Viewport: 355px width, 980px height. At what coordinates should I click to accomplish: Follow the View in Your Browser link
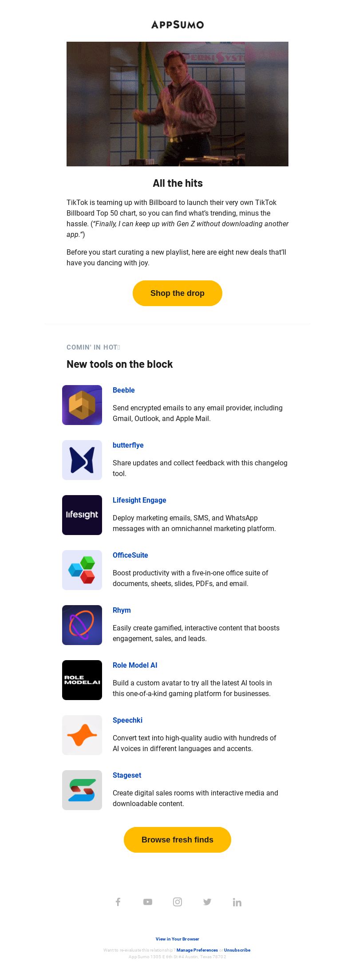(x=177, y=939)
